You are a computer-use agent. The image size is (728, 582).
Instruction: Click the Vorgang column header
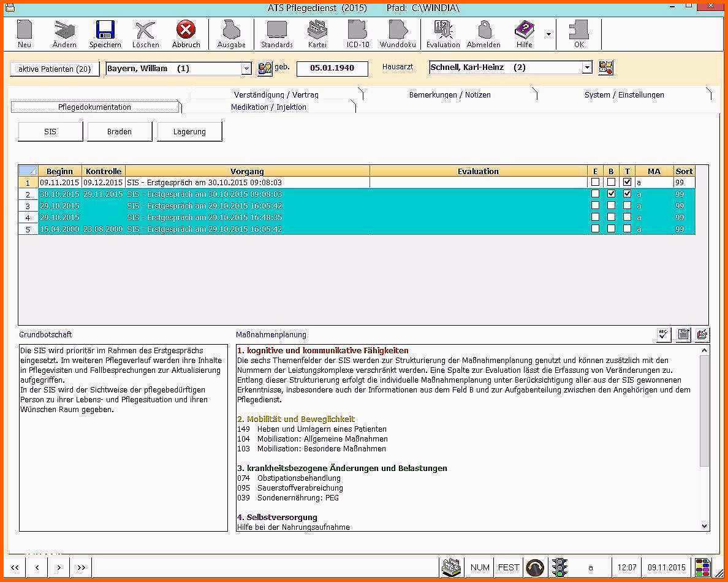tap(247, 171)
